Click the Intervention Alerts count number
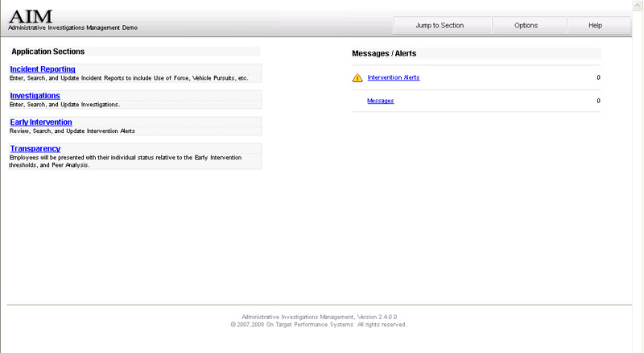The height and width of the screenshot is (353, 644). pyautogui.click(x=598, y=77)
